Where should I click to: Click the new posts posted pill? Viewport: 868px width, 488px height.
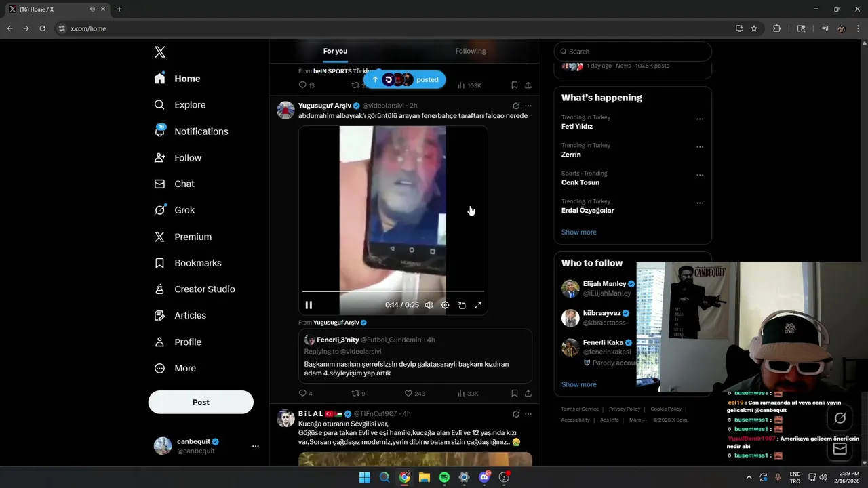405,79
